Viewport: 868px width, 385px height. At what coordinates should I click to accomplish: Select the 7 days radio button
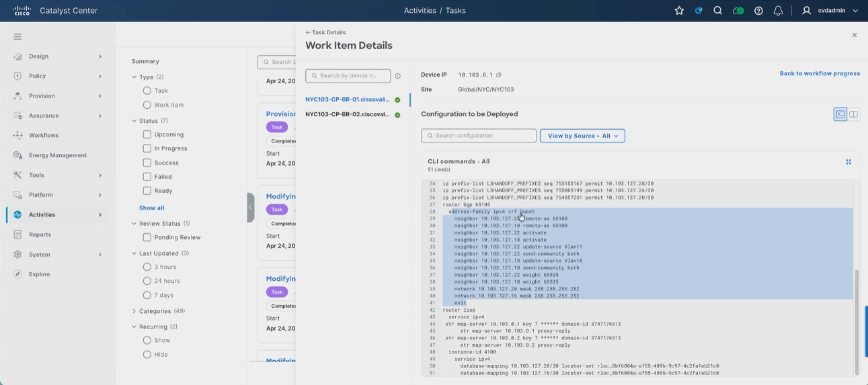pyautogui.click(x=147, y=295)
